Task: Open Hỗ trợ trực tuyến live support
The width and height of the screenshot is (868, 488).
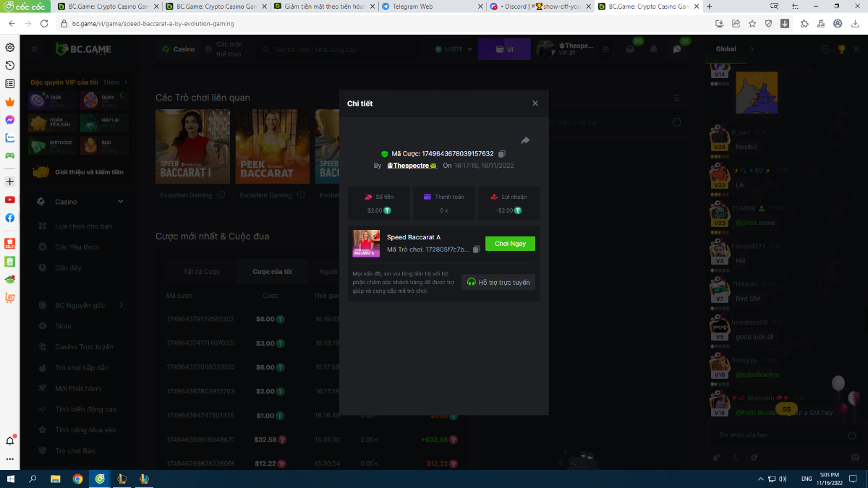Action: pos(498,282)
